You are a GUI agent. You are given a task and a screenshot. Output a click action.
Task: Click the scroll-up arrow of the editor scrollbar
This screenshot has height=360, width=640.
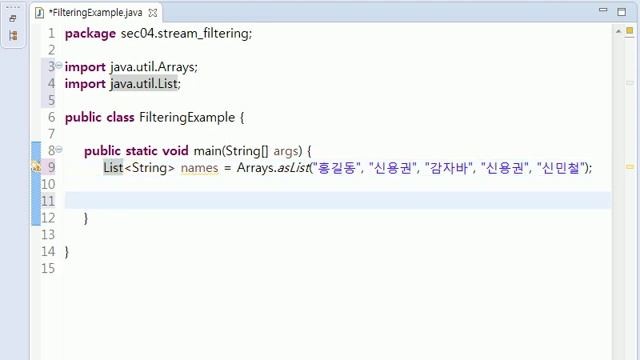pos(618,31)
